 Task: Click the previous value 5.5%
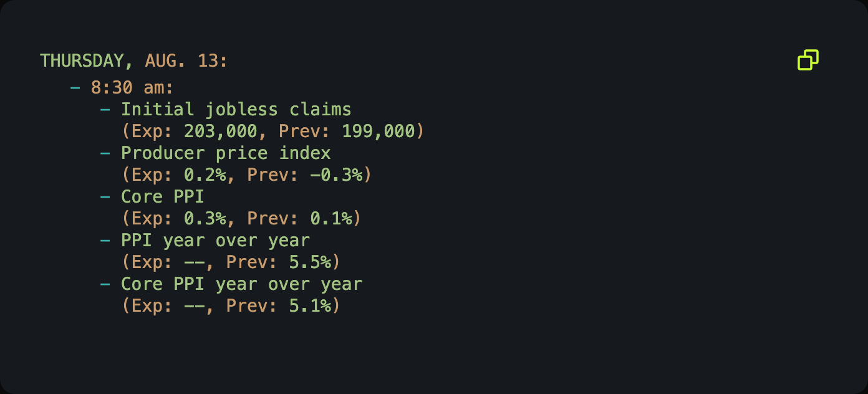click(310, 262)
